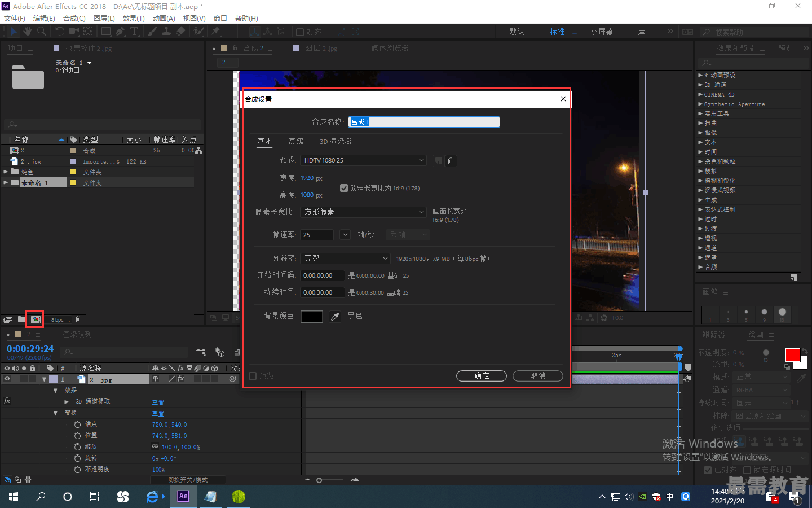Select the Unified Camera tool
812x508 pixels.
tap(74, 32)
